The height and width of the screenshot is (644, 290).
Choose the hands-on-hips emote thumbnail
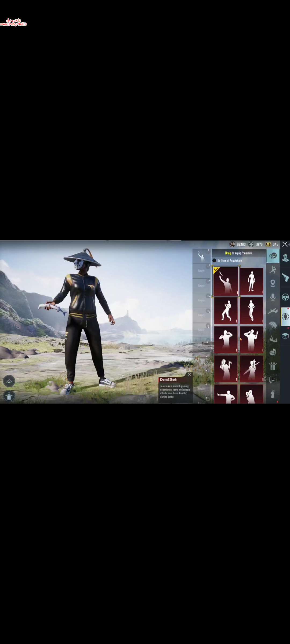[251, 310]
